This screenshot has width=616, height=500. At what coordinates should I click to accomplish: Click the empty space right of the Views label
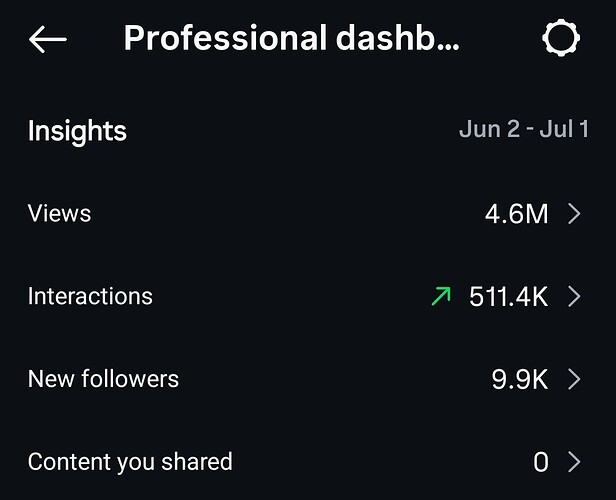click(288, 214)
